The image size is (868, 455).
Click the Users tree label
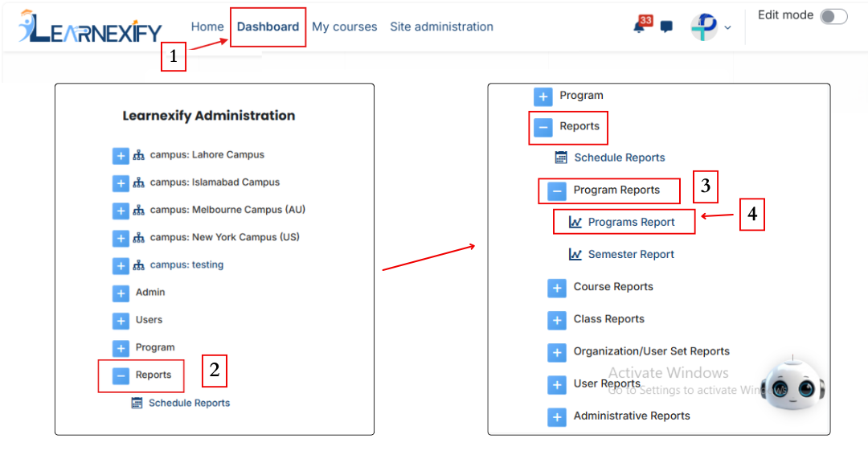tap(149, 320)
